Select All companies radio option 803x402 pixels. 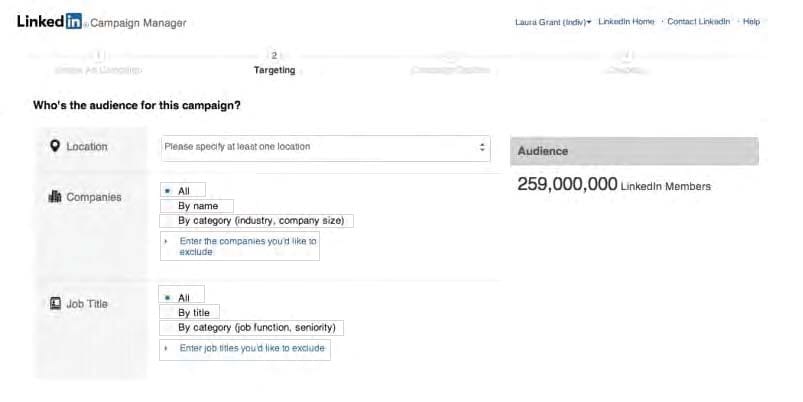tap(183, 191)
